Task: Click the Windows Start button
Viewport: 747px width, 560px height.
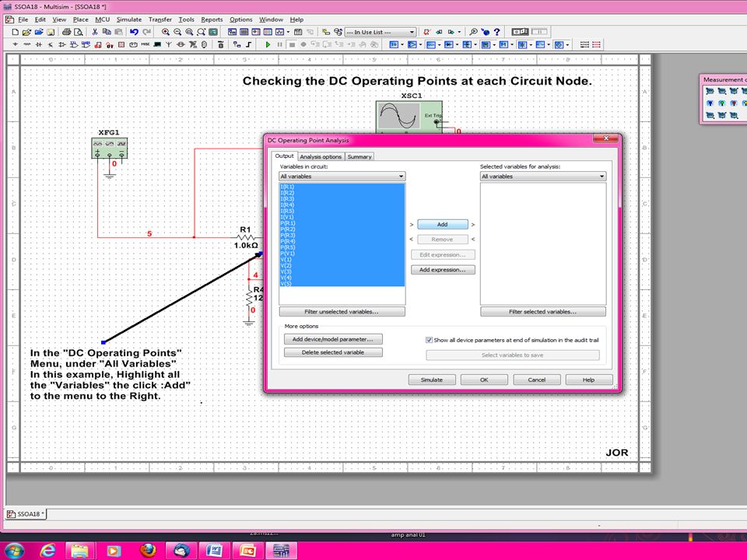Action: (13, 551)
